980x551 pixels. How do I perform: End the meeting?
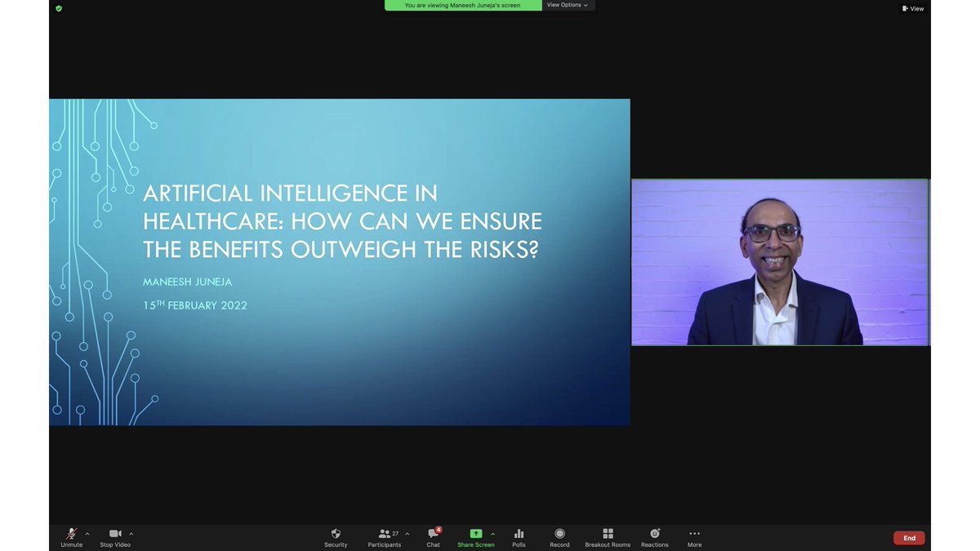[909, 538]
